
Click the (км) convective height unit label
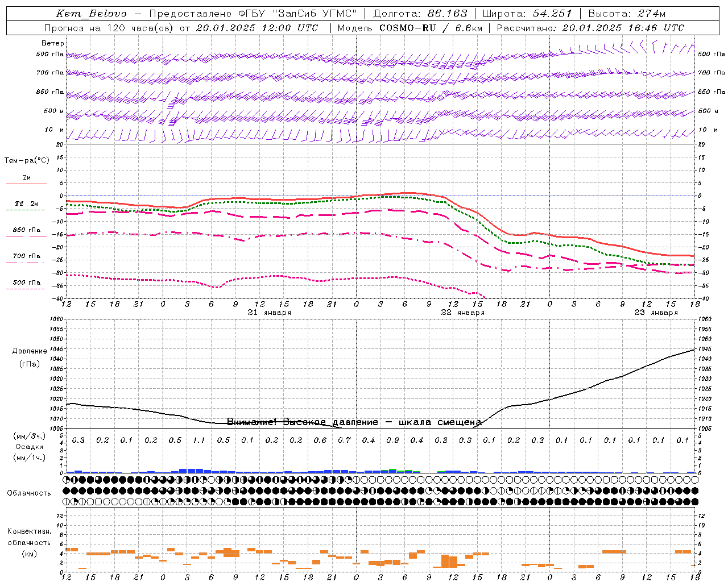(x=29, y=554)
